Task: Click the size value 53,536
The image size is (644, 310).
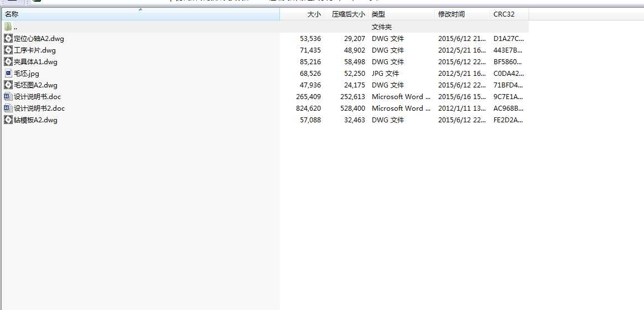Action: coord(310,39)
